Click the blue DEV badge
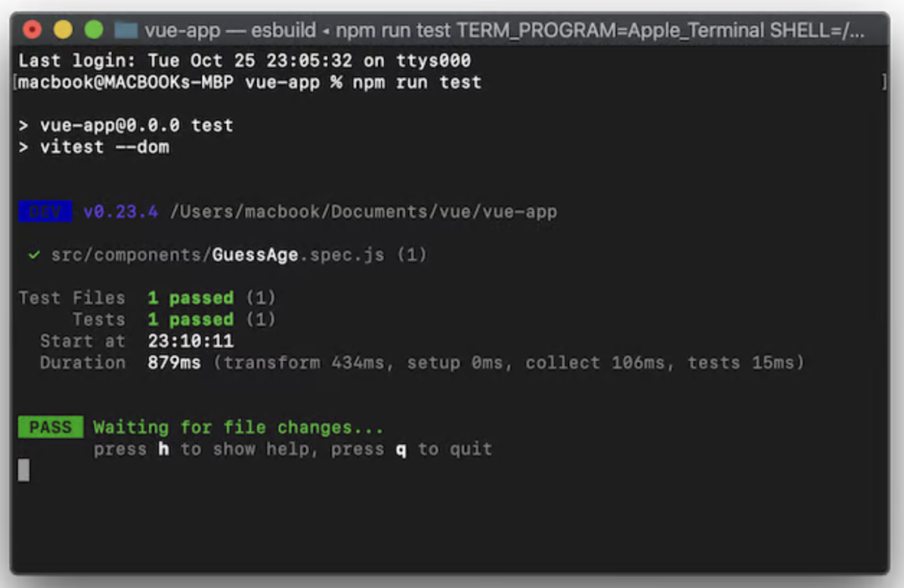 pos(45,212)
